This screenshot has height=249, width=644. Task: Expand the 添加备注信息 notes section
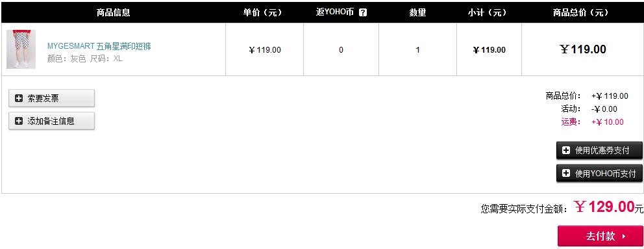click(52, 121)
